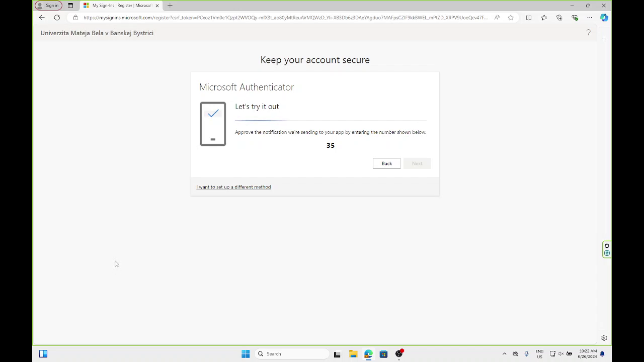Open the help question mark icon
Screen dimensions: 644x362
tap(588, 33)
